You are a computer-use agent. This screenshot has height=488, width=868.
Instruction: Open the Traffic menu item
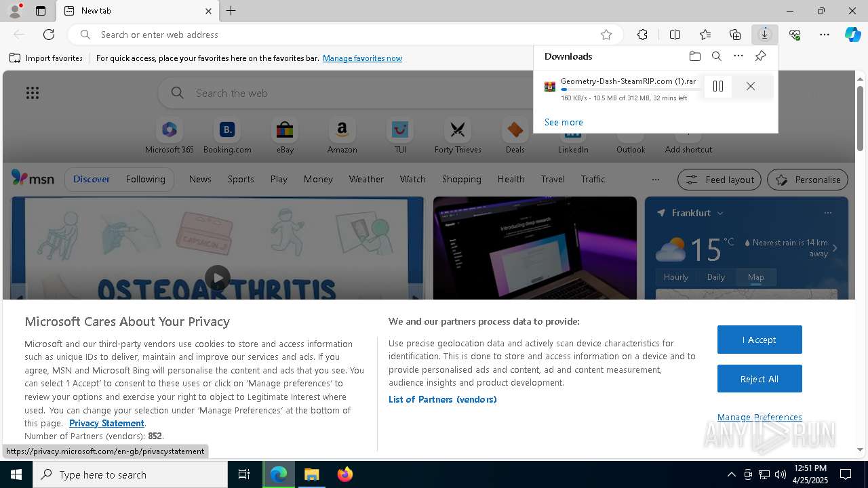593,179
